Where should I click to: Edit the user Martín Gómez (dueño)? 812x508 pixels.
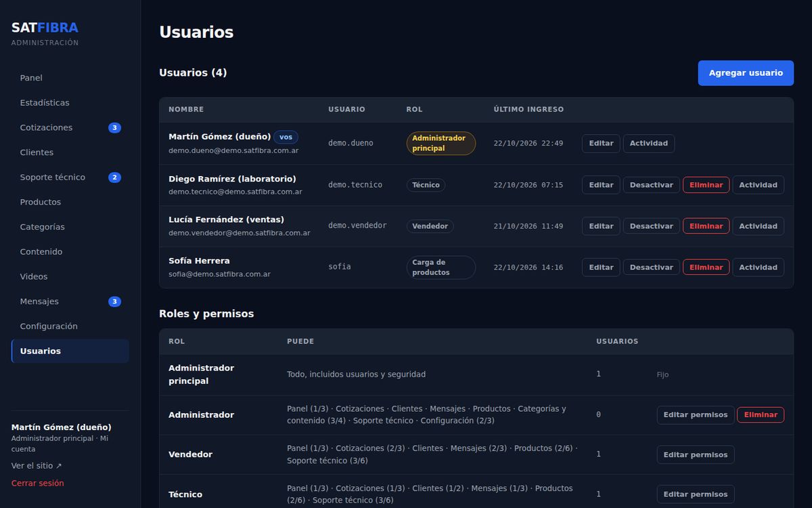click(601, 144)
